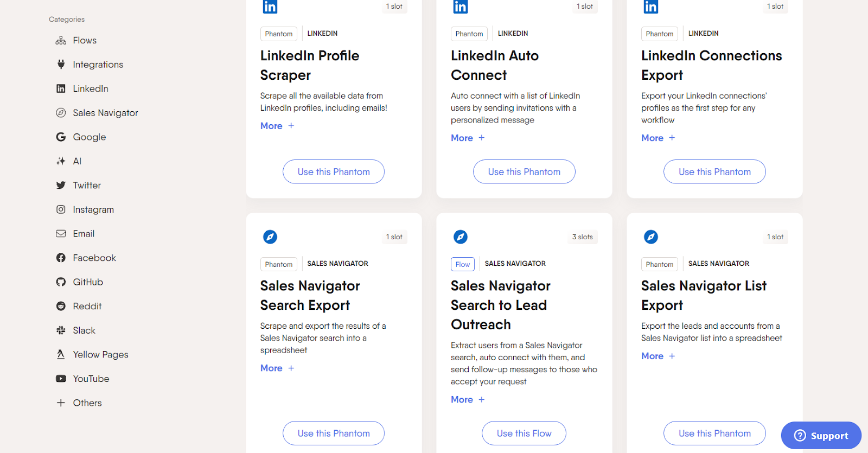Click Sales Navigator Search to Lead Outreach title
This screenshot has height=453, width=868.
(x=501, y=305)
